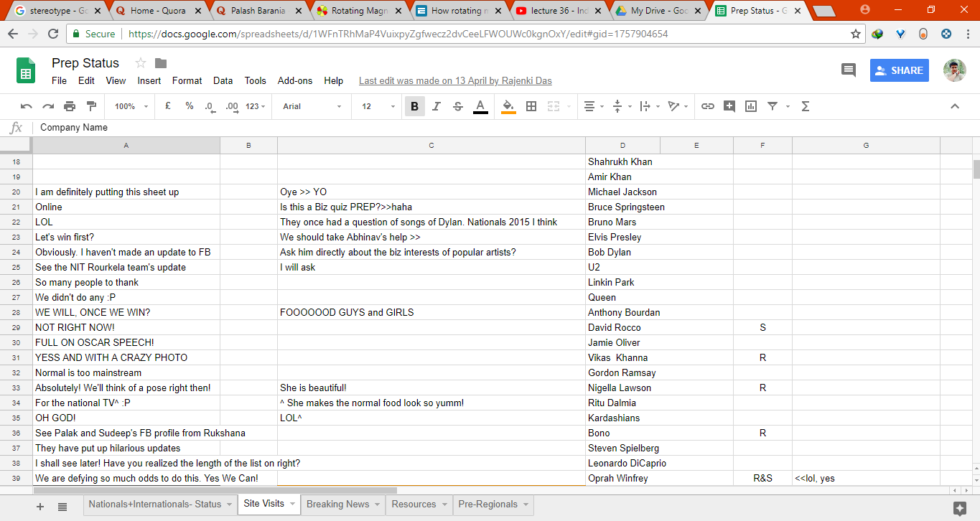
Task: Open horizontal align dropdown
Action: tap(594, 106)
